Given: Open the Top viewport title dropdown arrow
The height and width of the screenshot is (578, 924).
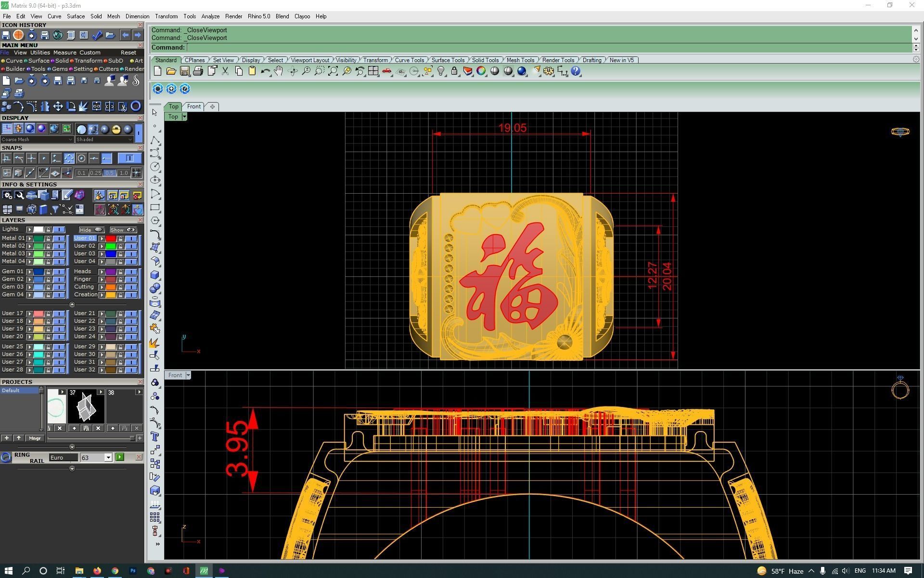Looking at the screenshot, I should point(184,117).
